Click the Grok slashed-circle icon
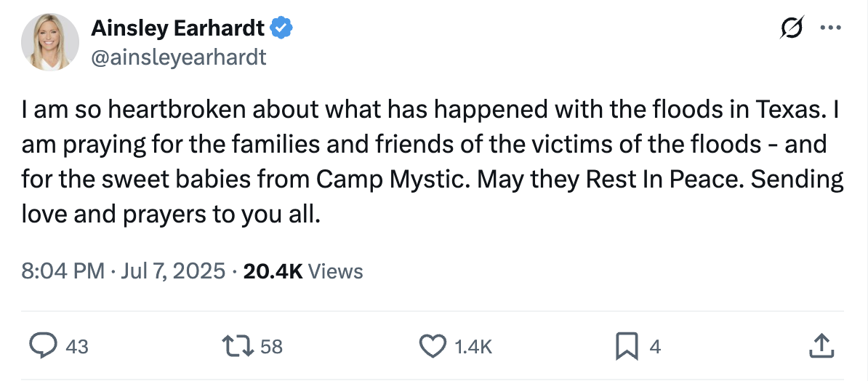 coord(791,29)
